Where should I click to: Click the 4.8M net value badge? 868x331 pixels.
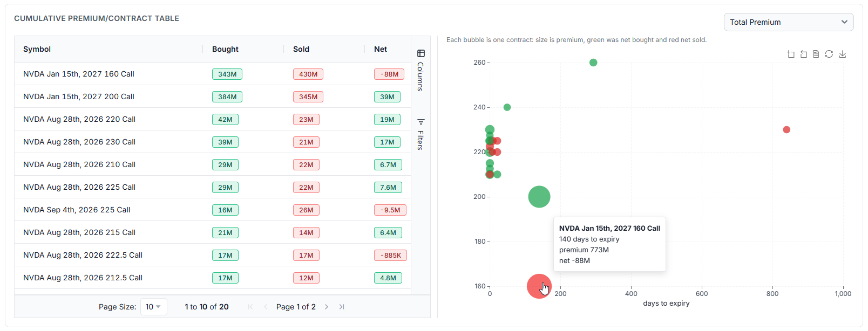tap(388, 278)
